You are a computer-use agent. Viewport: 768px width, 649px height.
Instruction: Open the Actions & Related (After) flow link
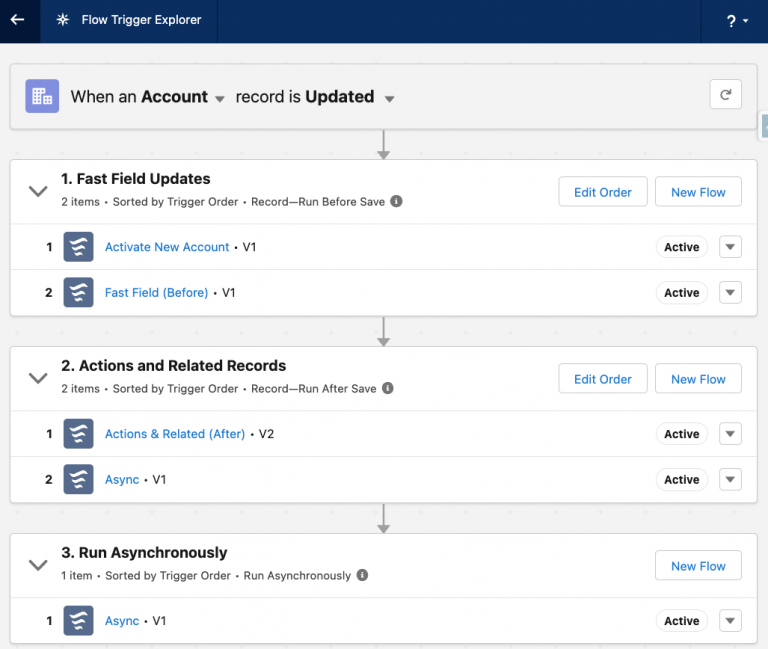pos(175,434)
